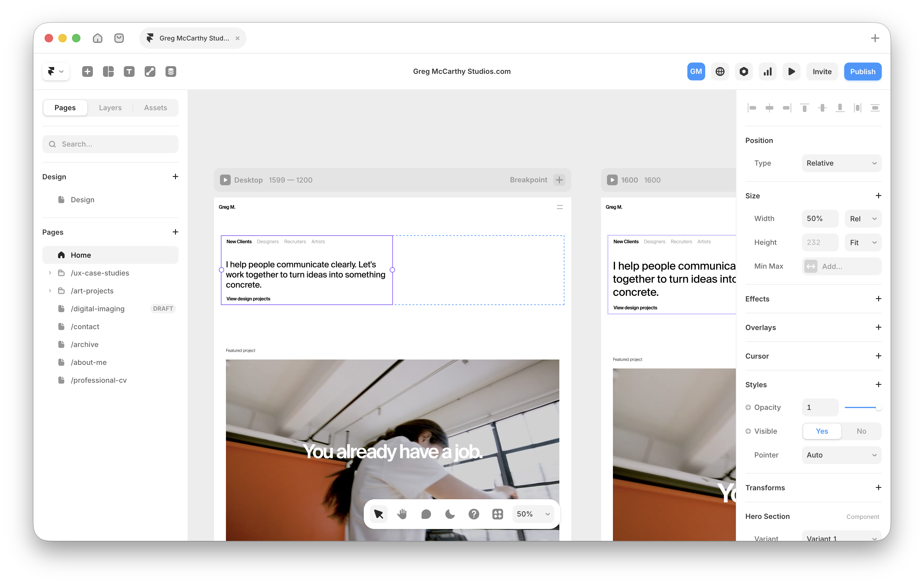This screenshot has width=924, height=585.
Task: Select the comment bubble tool
Action: tap(426, 514)
